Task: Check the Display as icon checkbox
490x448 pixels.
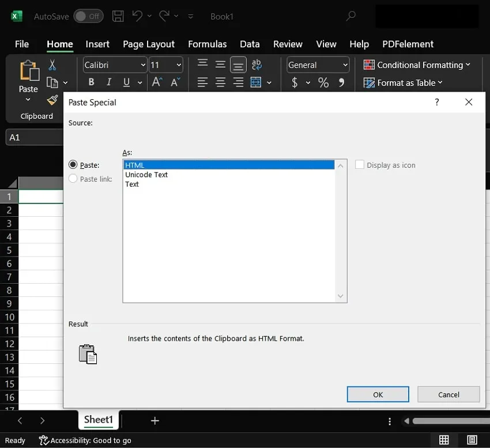Action: (x=360, y=165)
